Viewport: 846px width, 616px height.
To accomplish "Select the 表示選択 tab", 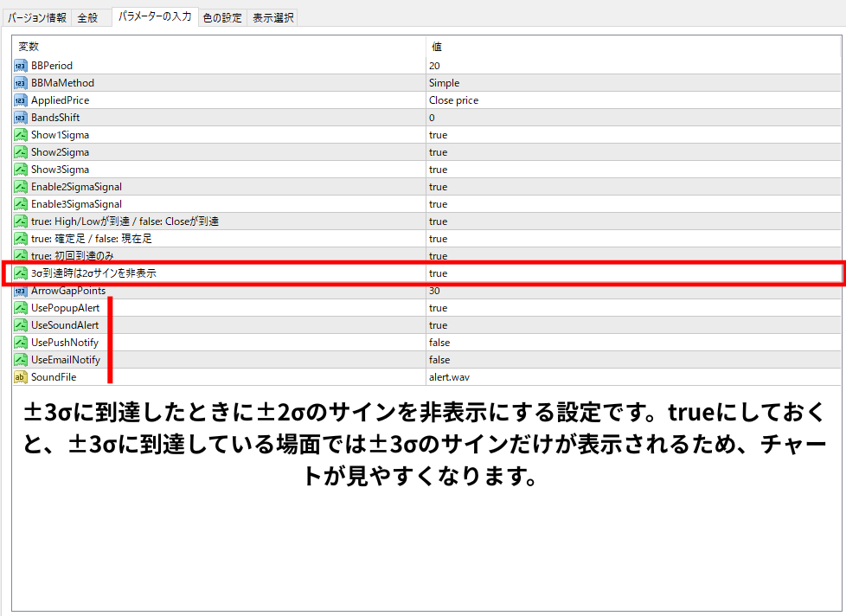I will click(x=272, y=17).
